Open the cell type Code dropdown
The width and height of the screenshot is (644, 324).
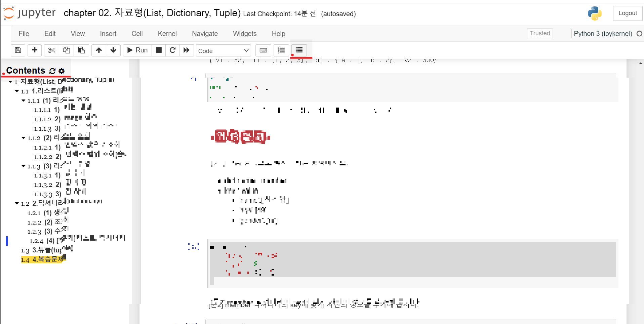223,50
